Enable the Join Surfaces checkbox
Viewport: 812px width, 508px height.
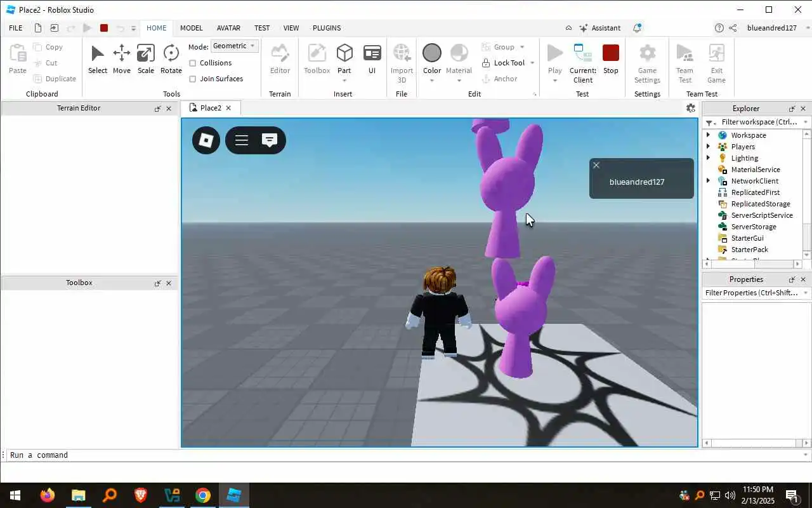click(193, 79)
